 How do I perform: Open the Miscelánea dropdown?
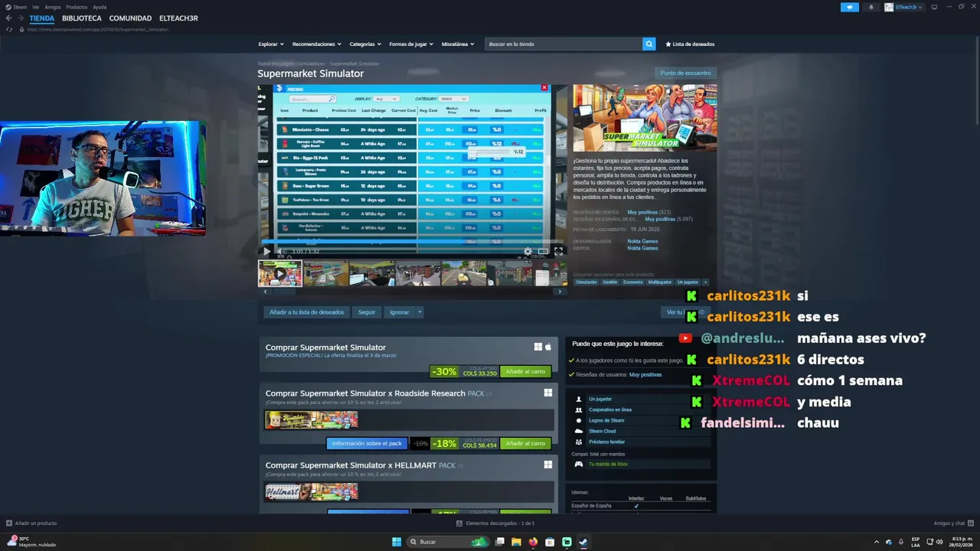coord(458,44)
